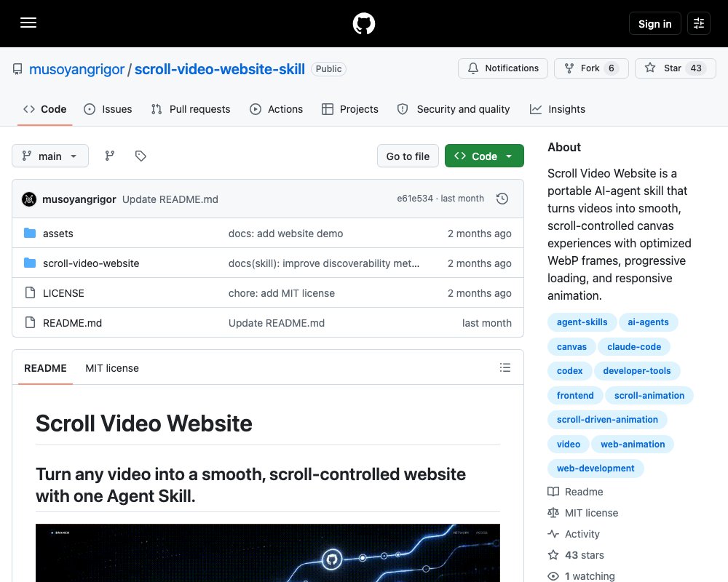Click the Fork count 6
This screenshot has width=728, height=582.
coord(611,68)
